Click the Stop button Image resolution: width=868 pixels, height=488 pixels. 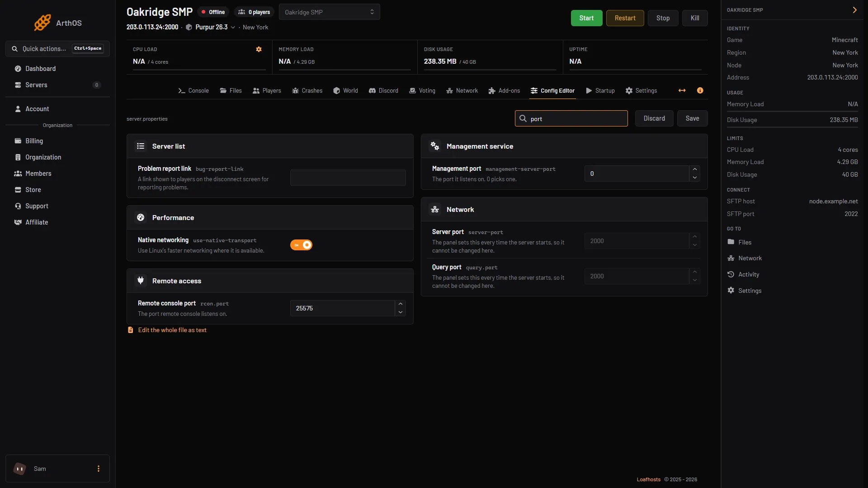click(x=663, y=18)
